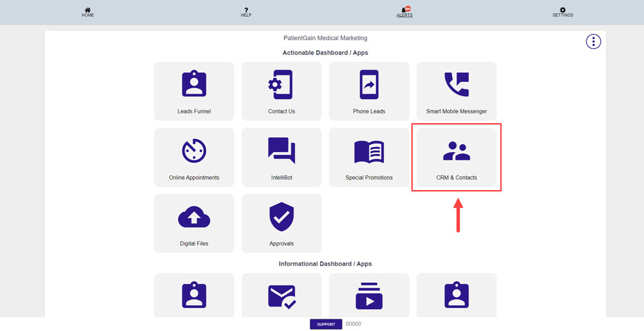Click the 00000 number beside Support

point(353,324)
